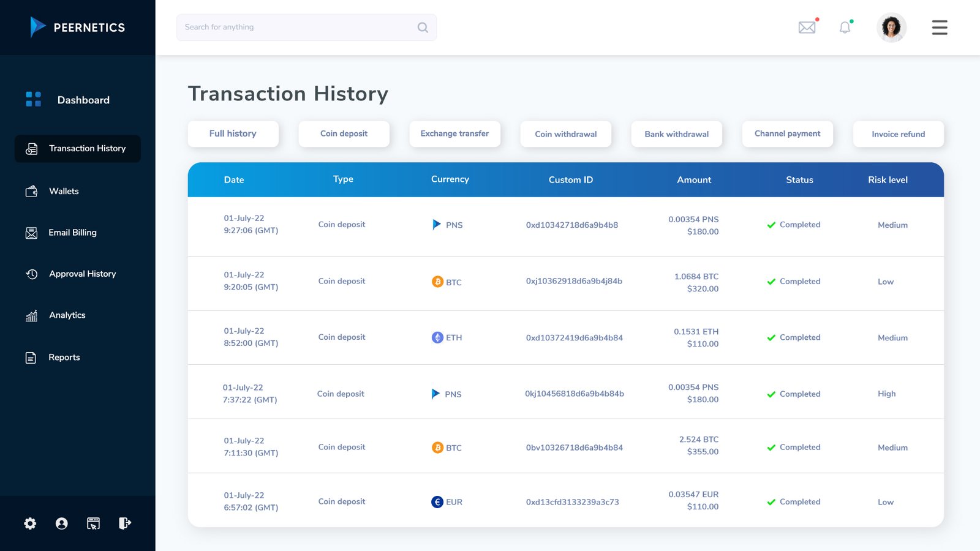Viewport: 980px width, 551px height.
Task: Click the browser window icon in sidebar footer
Action: (x=93, y=523)
